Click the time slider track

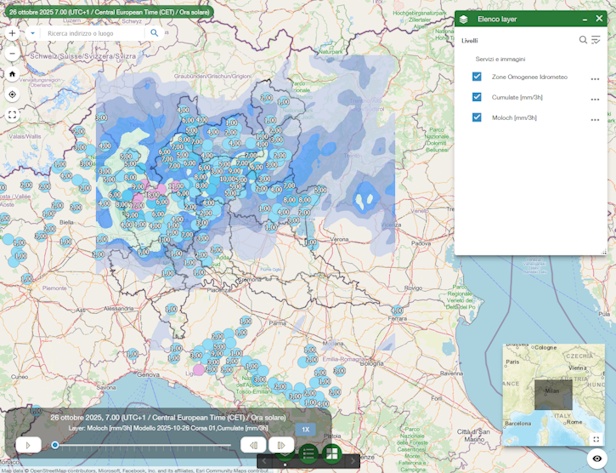pos(140,445)
